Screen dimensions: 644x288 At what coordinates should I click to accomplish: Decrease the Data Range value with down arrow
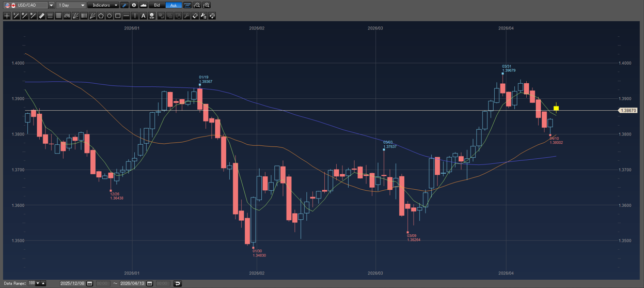[x=38, y=283]
